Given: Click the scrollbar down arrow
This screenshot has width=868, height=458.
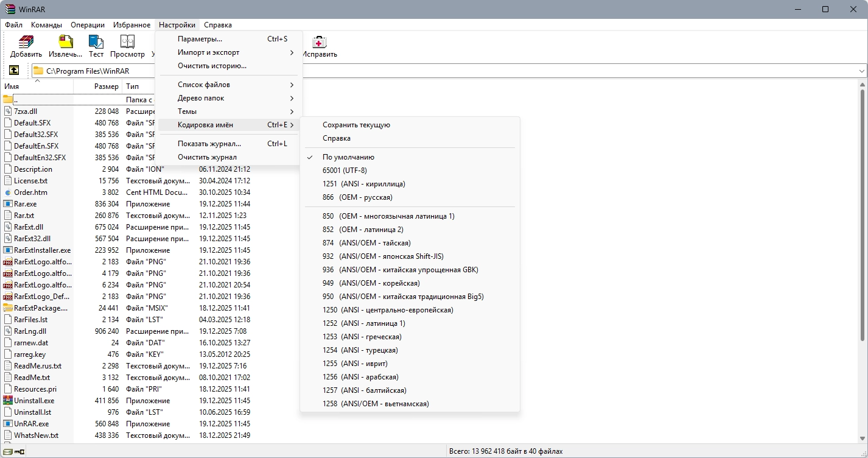Looking at the screenshot, I should coord(862,439).
